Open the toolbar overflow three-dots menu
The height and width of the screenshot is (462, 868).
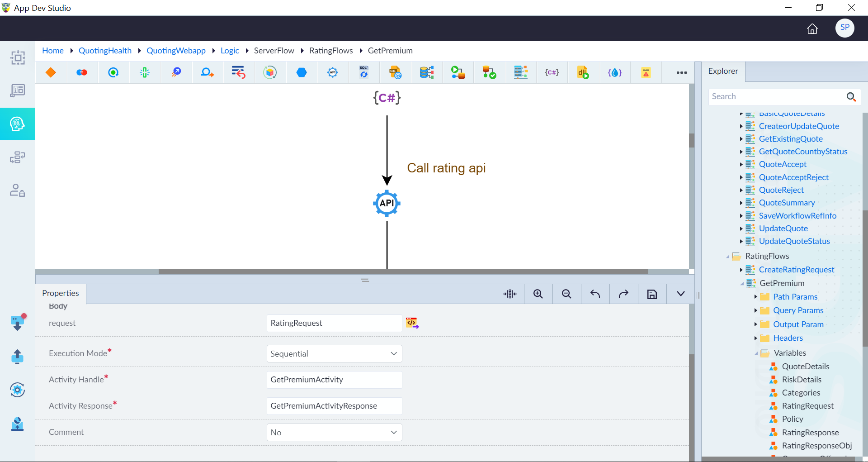click(x=682, y=72)
